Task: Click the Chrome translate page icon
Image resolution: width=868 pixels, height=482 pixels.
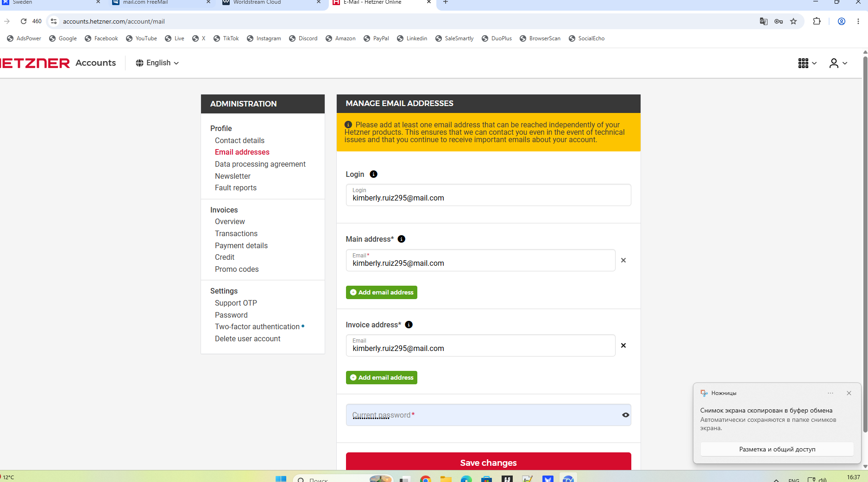Action: [x=764, y=21]
